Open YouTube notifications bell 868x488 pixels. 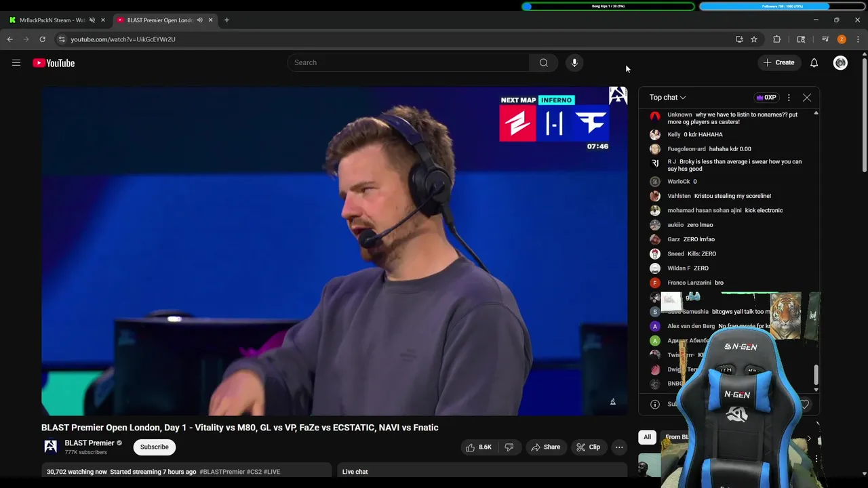click(x=814, y=62)
